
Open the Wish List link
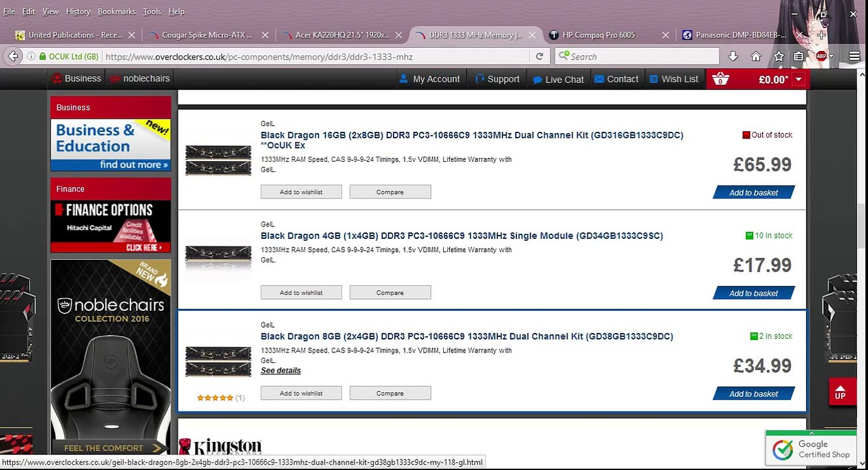(x=674, y=79)
